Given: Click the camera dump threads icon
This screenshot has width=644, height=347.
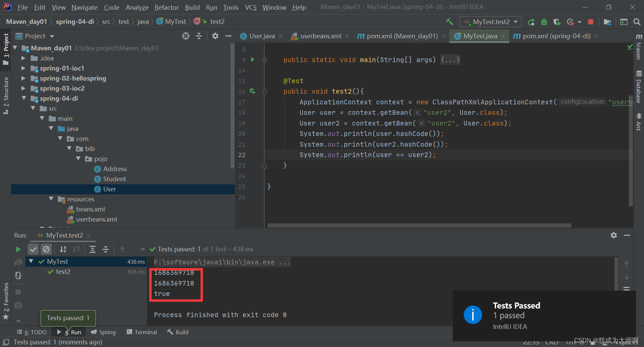Looking at the screenshot, I should coord(18,305).
